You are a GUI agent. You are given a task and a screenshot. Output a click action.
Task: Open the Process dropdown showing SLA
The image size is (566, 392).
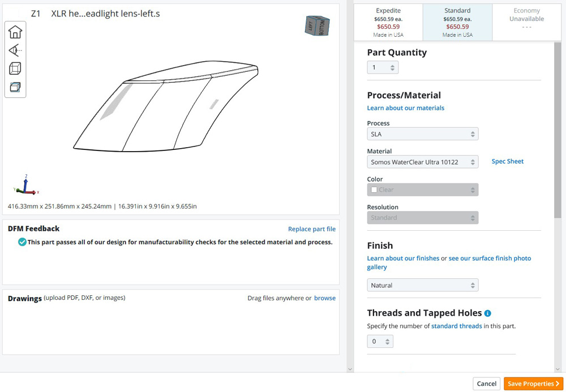[422, 134]
